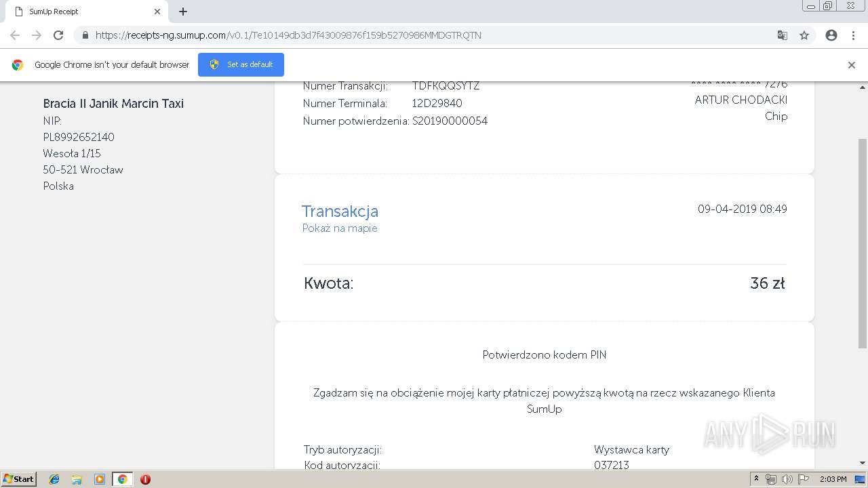Viewport: 868px width, 488px height.
Task: Click the 50-521 Wrocław line
Action: pos(83,170)
